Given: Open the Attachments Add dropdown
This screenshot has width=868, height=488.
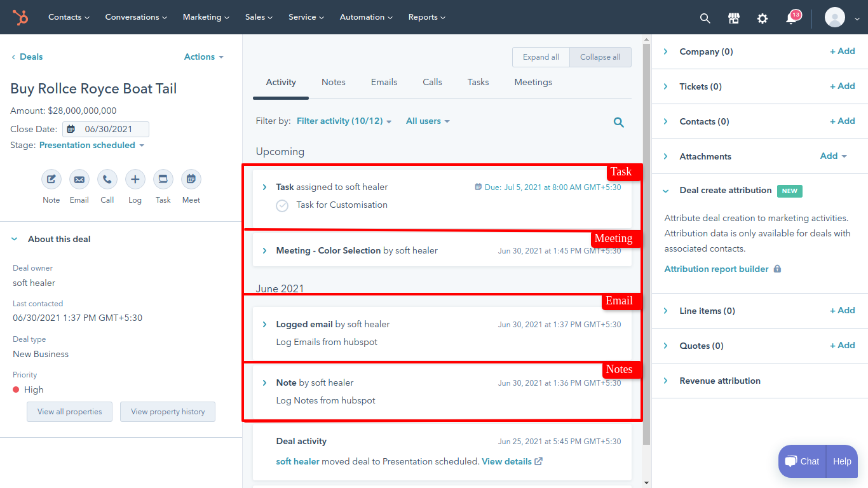Looking at the screenshot, I should pos(834,156).
